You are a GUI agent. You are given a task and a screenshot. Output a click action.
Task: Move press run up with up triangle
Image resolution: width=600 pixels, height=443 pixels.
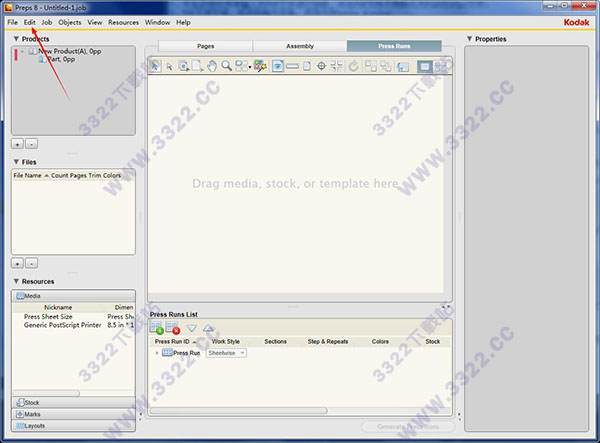coord(208,328)
